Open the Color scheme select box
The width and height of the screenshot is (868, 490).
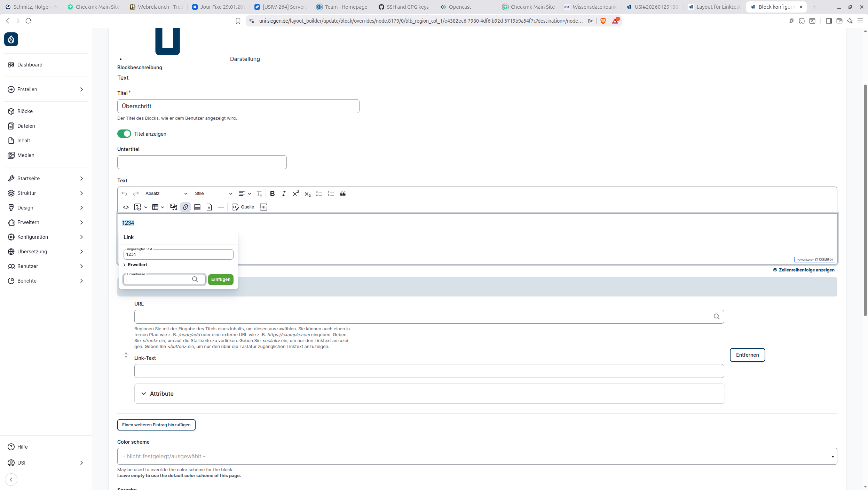477,456
